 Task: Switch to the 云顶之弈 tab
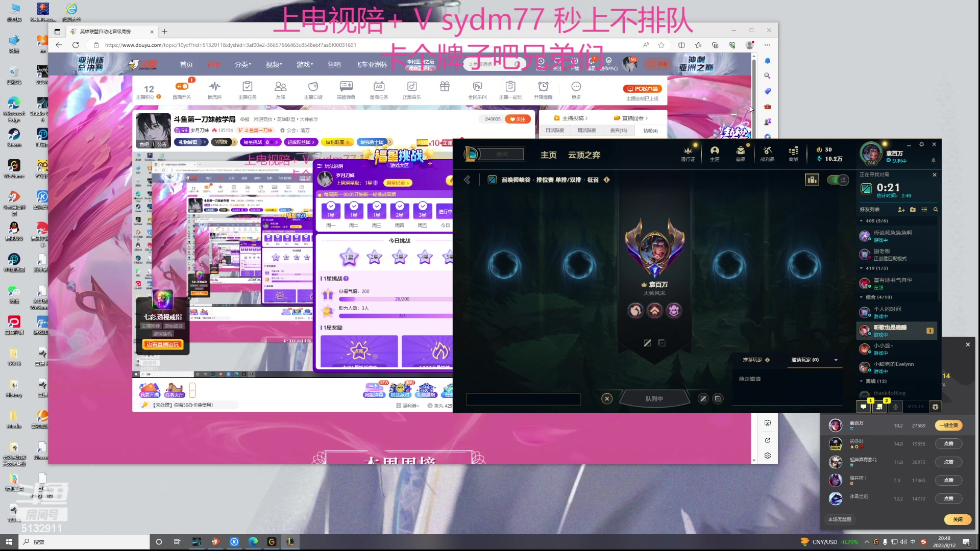[x=584, y=155]
